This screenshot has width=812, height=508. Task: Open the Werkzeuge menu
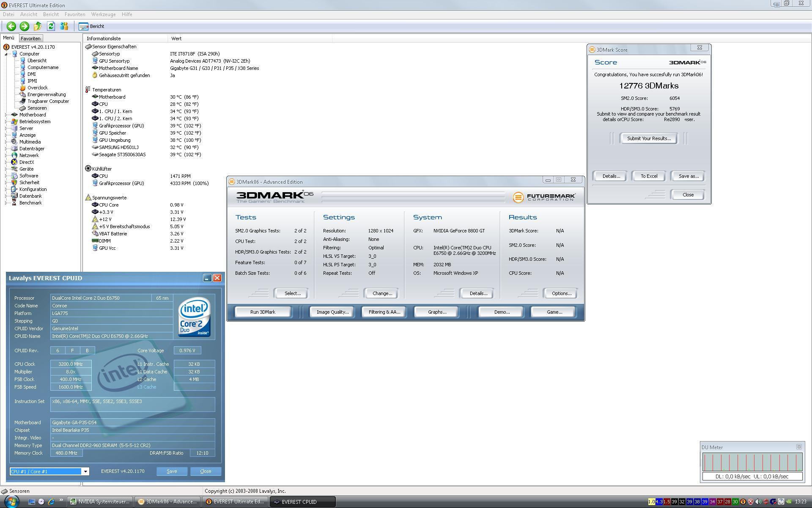click(103, 14)
